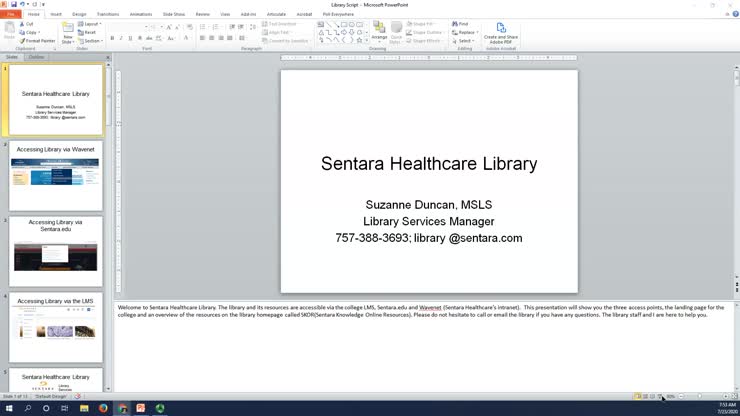740x416 pixels.
Task: Click the slide title Sentara Healthcare Library
Action: [x=429, y=164]
